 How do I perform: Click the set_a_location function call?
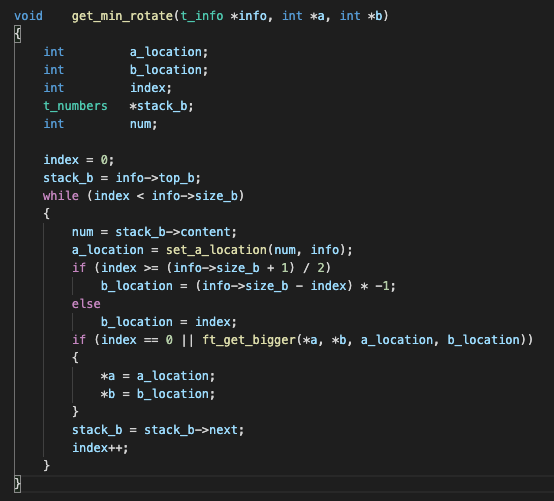(216, 250)
